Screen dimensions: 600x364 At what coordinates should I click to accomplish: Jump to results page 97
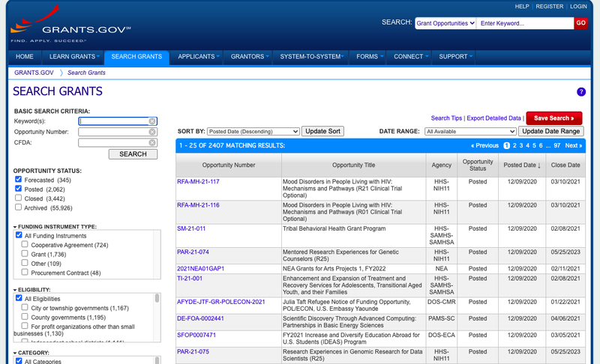556,145
